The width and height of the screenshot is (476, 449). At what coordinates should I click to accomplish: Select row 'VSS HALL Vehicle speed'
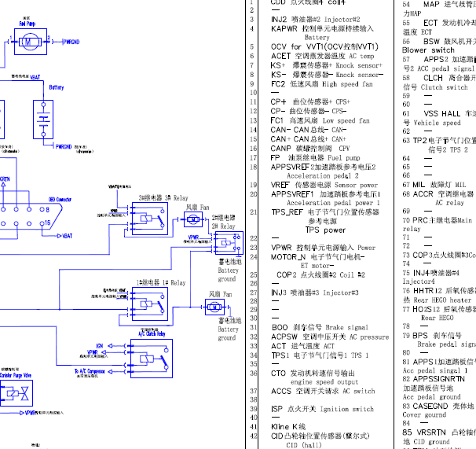439,118
